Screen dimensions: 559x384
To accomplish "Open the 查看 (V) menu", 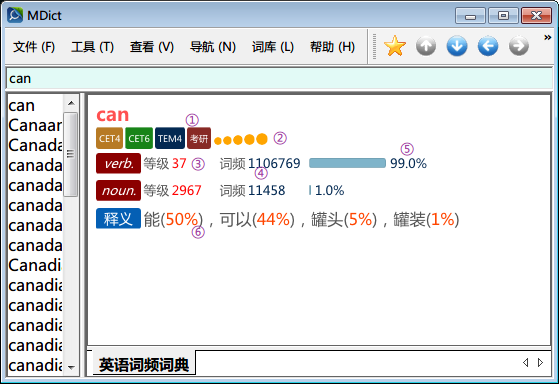I will tap(152, 47).
